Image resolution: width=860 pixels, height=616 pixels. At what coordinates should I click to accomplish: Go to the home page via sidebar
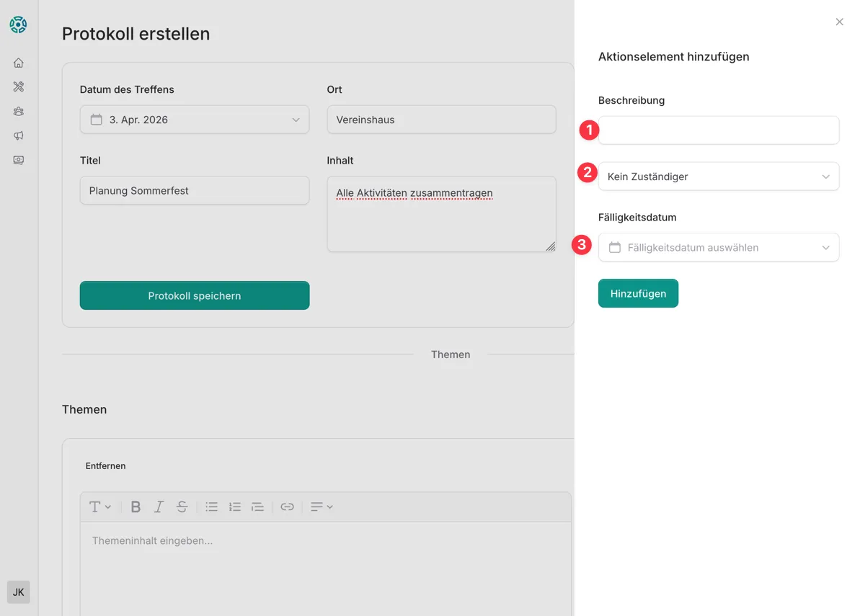coord(19,63)
